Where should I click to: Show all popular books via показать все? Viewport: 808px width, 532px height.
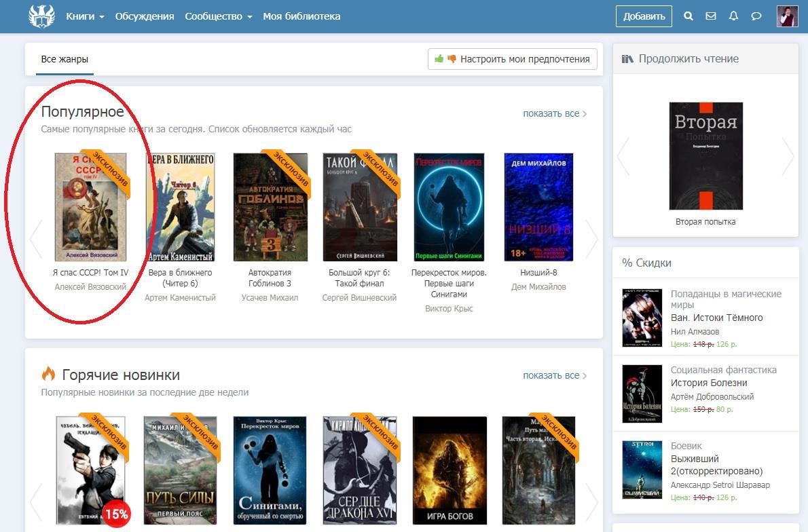(554, 113)
